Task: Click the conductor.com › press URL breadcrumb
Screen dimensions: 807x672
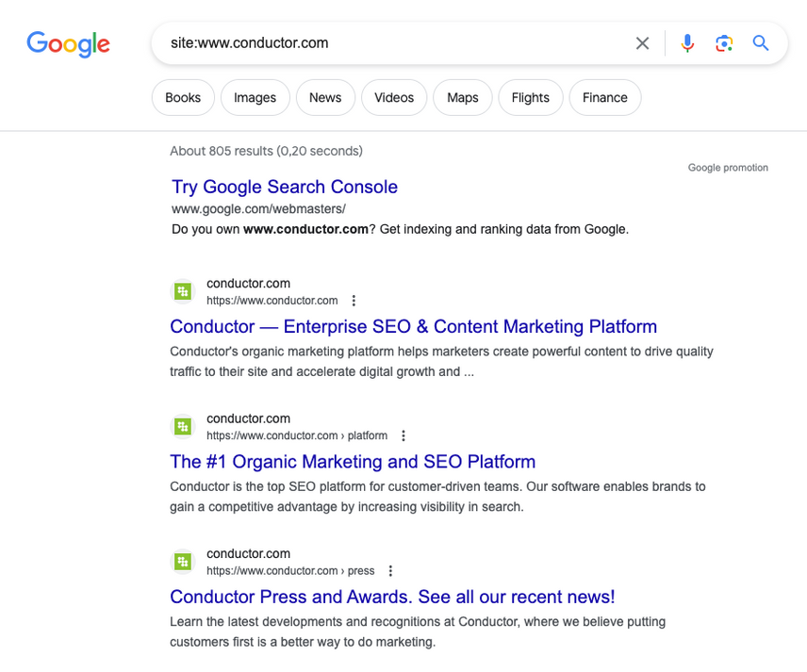Action: tap(290, 570)
